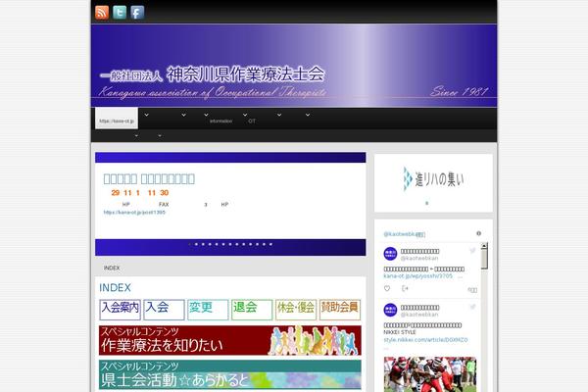This screenshot has height=392, width=588.
Task: Click the 入会案内 index button
Action: pyautogui.click(x=120, y=310)
